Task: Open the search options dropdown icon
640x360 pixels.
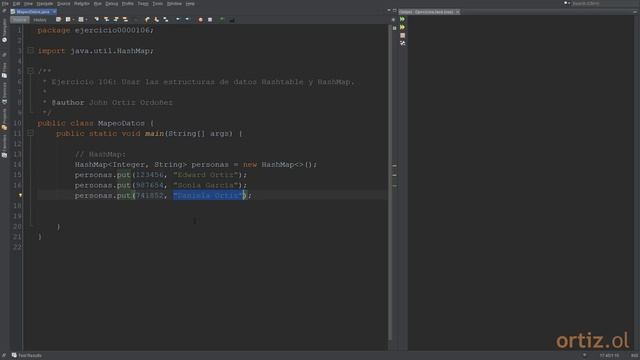Action: point(567,3)
